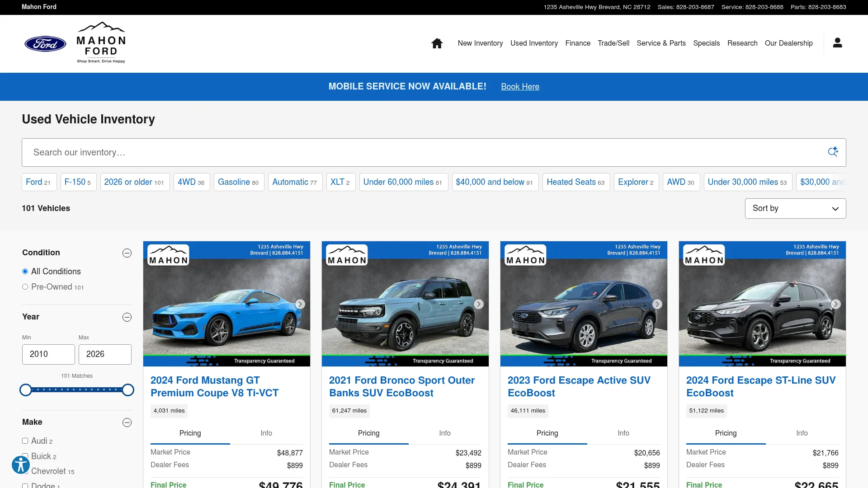The image size is (868, 488).
Task: Open the accessibility widget icon
Action: coord(21,465)
